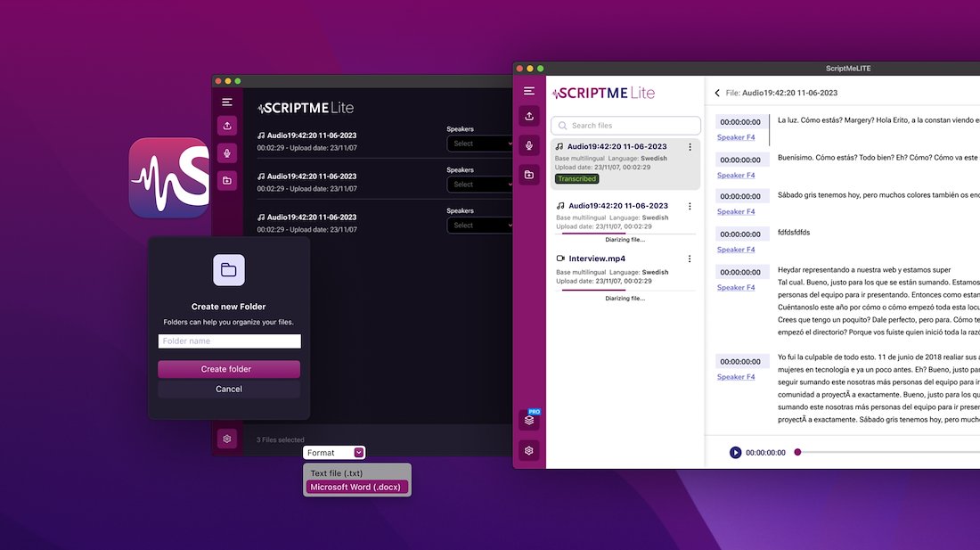Click Speaker F4 link under first timestamp
This screenshot has height=550, width=980.
tap(736, 137)
